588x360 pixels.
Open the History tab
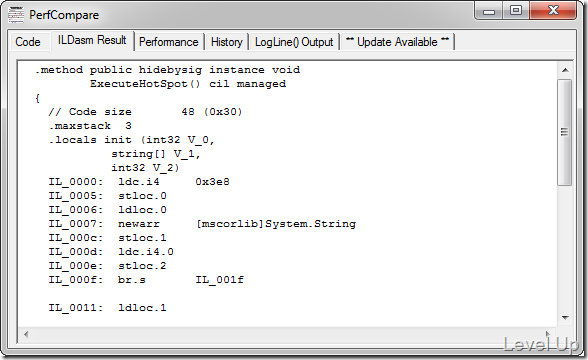226,42
